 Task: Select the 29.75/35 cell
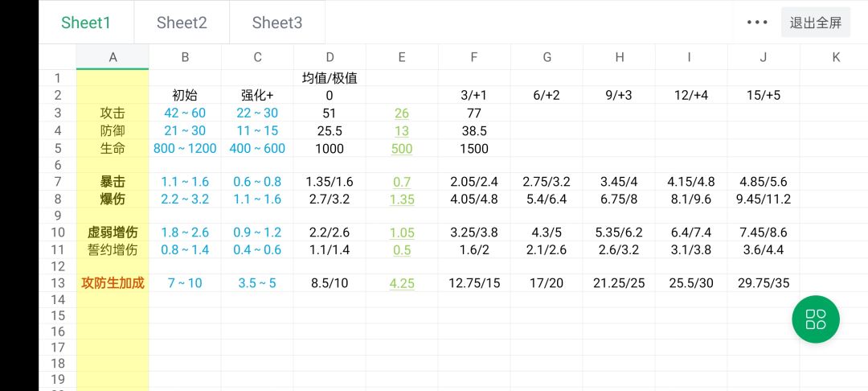764,283
